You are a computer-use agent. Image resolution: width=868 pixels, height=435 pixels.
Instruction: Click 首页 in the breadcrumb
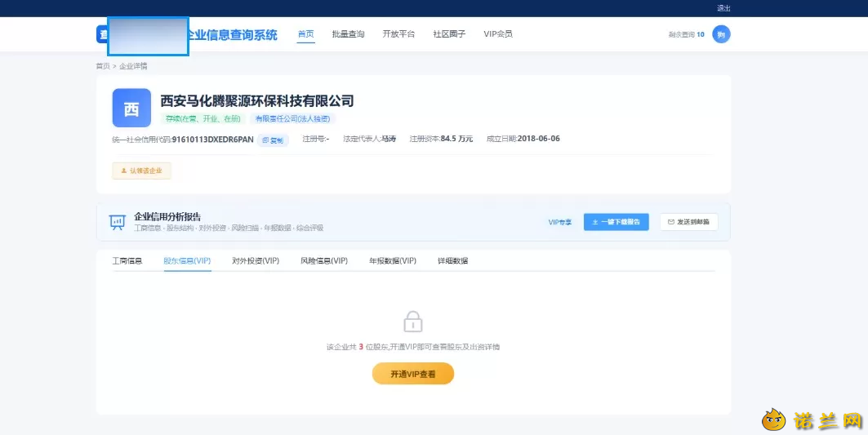[103, 66]
